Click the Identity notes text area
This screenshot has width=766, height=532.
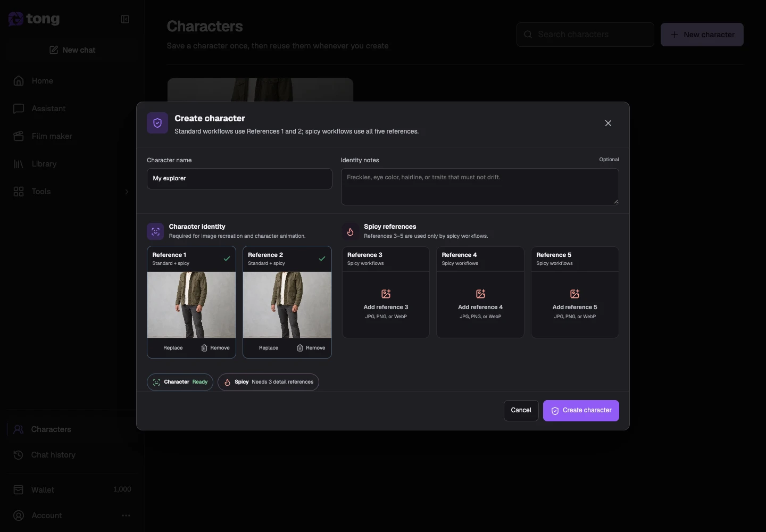click(x=480, y=187)
